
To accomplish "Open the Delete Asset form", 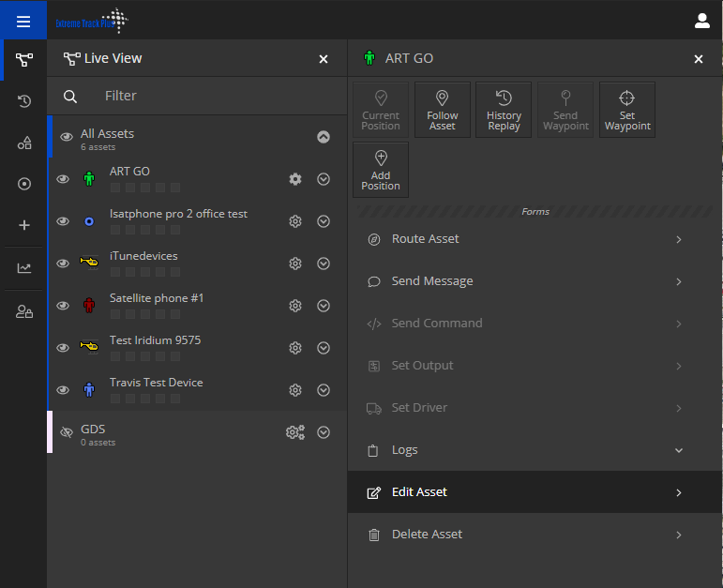I will [535, 535].
